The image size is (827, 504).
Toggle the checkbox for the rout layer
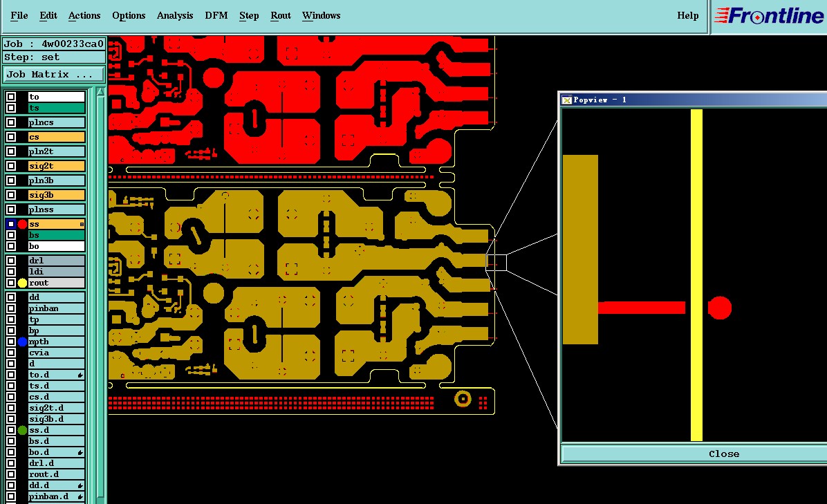10,283
